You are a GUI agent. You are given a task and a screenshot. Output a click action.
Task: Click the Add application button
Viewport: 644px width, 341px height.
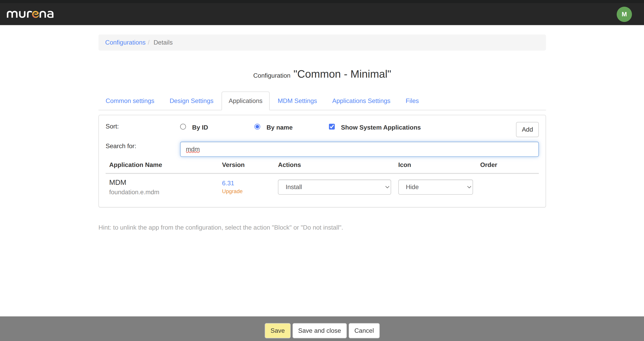(527, 130)
